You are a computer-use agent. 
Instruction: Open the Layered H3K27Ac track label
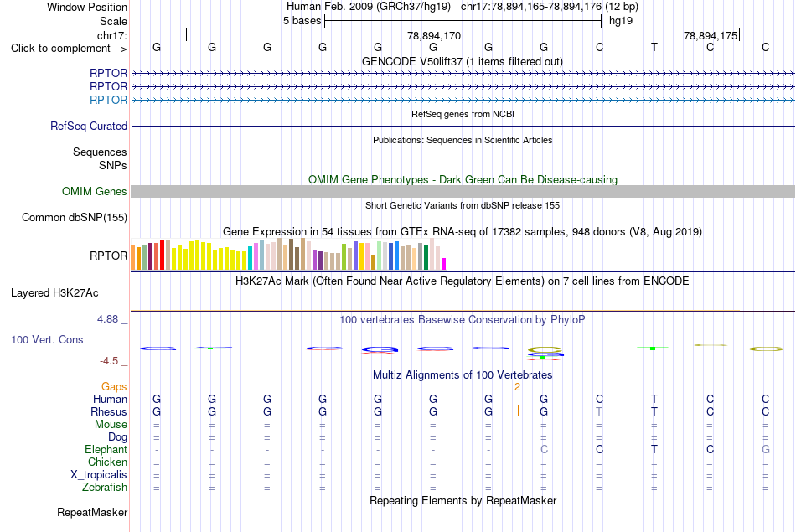[x=54, y=293]
